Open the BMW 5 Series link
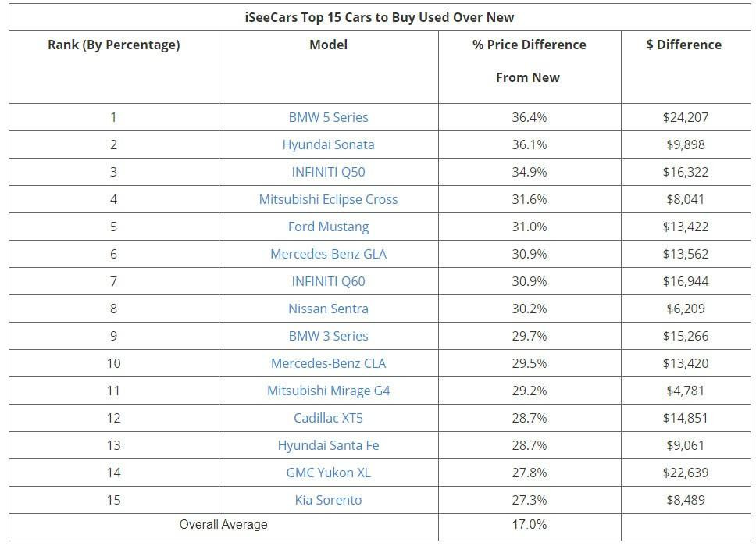The height and width of the screenshot is (553, 756). click(328, 117)
